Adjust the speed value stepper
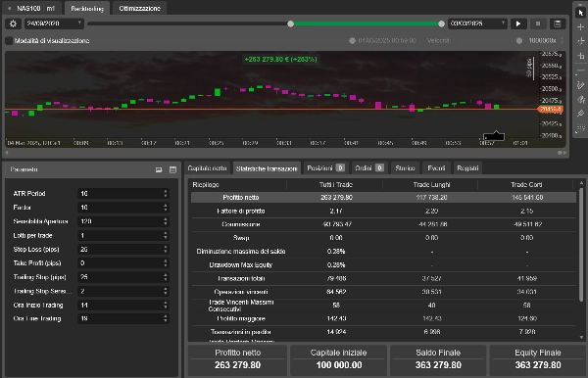This screenshot has height=378, width=588. tap(562, 40)
